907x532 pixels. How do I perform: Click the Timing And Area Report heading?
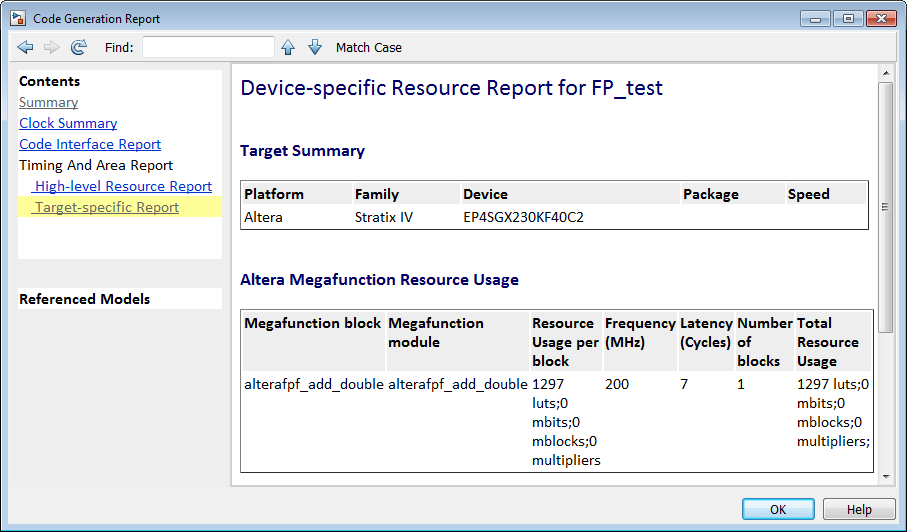(x=96, y=165)
